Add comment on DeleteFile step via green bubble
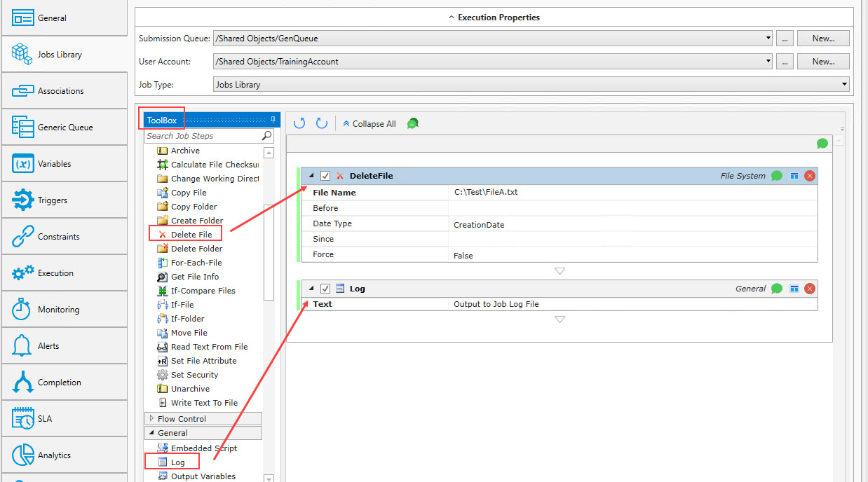The width and height of the screenshot is (868, 482). (x=777, y=176)
